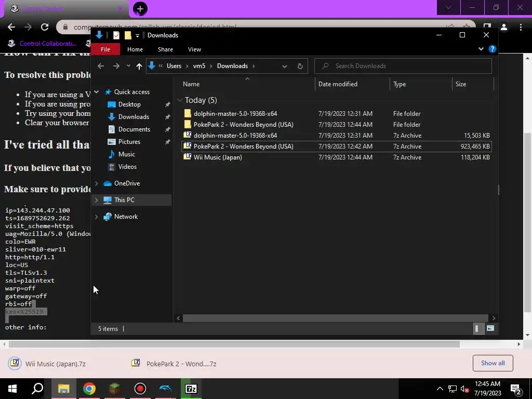The width and height of the screenshot is (532, 399).
Task: Collapse Quick access tree node
Action: (x=96, y=92)
